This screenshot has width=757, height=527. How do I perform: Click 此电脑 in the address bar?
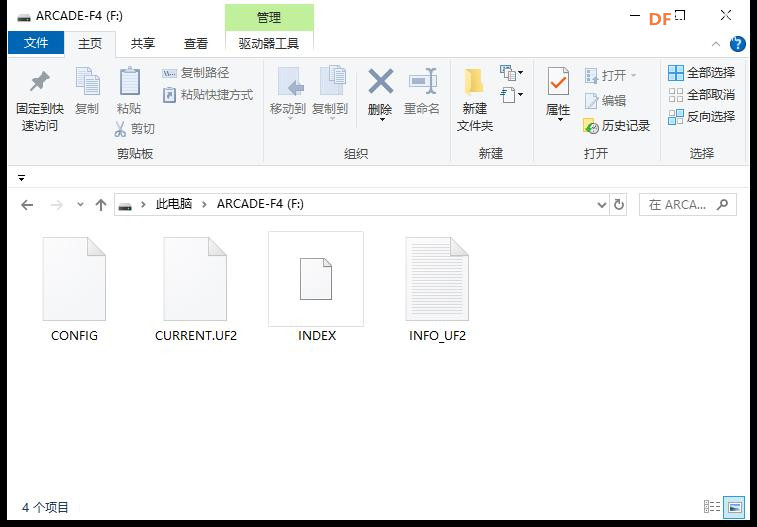tap(174, 204)
